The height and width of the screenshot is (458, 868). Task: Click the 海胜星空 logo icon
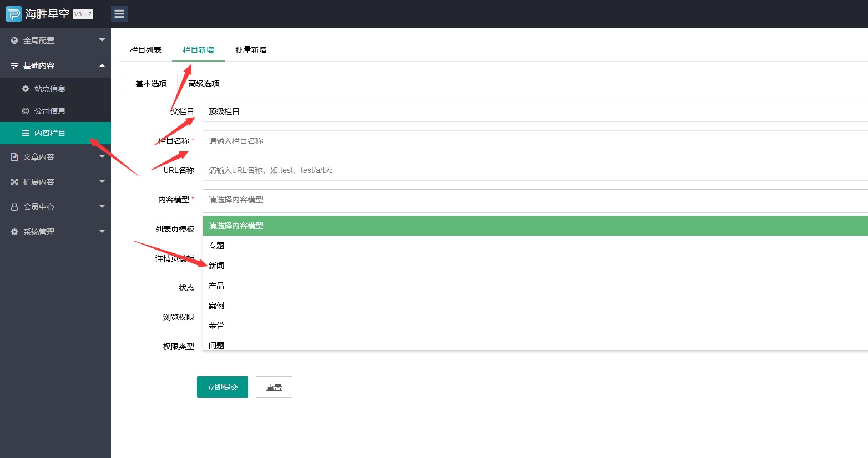(14, 14)
